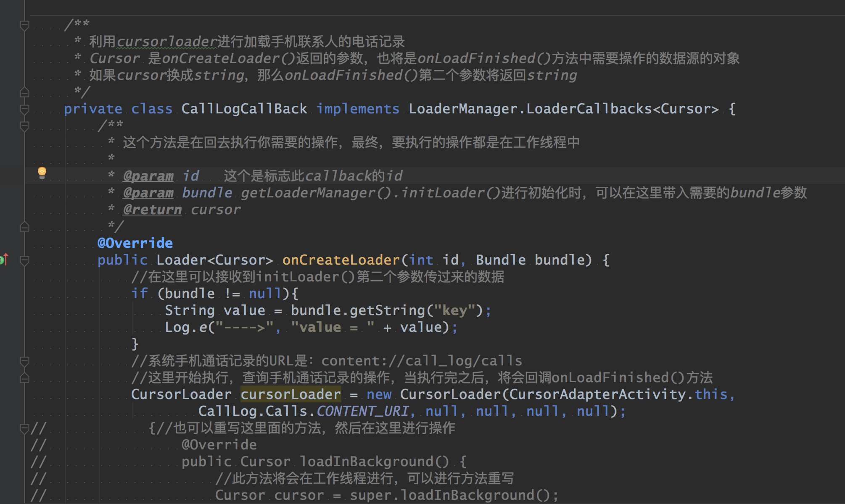845x504 pixels.
Task: Click fold end marker on the onLoadFinished() comment line
Action: (24, 378)
